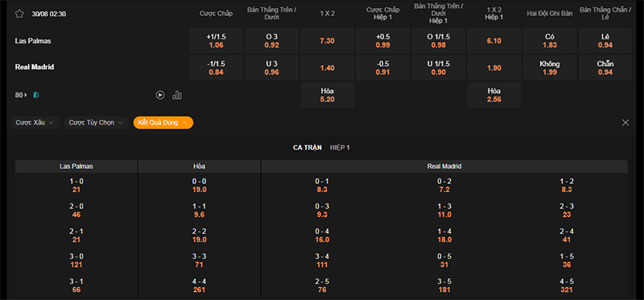The height and width of the screenshot is (300, 644).
Task: Select correct score 1 - 1 at 9.6
Action: coord(199,211)
